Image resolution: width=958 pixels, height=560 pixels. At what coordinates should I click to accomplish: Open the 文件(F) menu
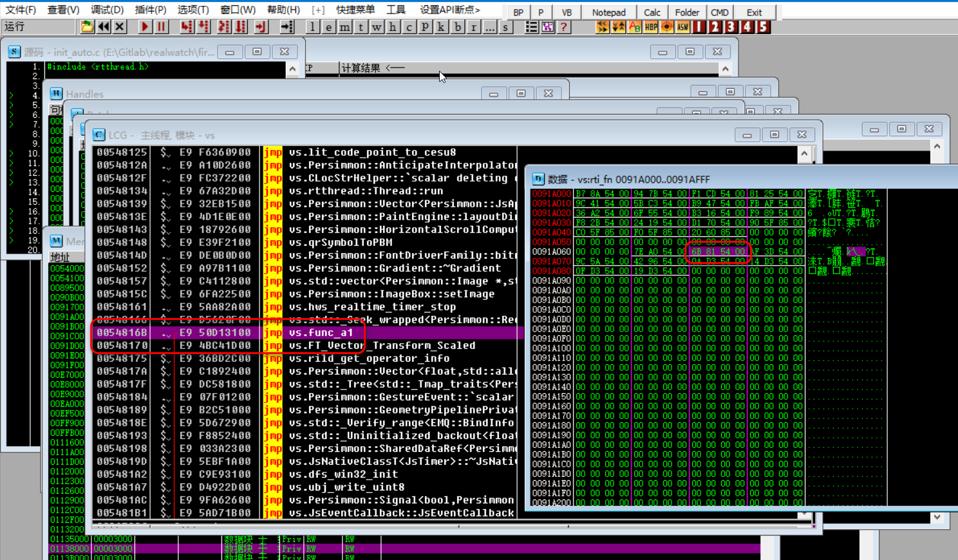(x=21, y=10)
